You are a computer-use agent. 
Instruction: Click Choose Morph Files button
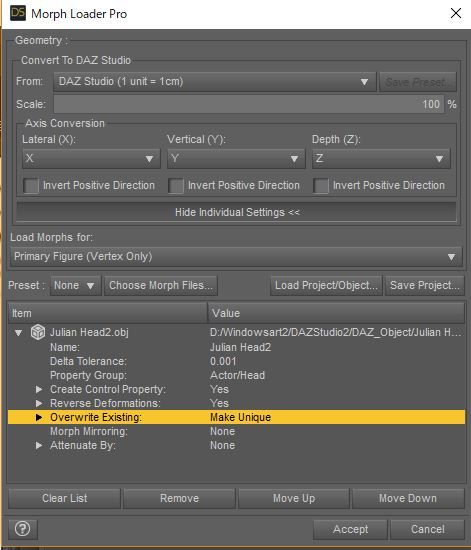pyautogui.click(x=161, y=286)
